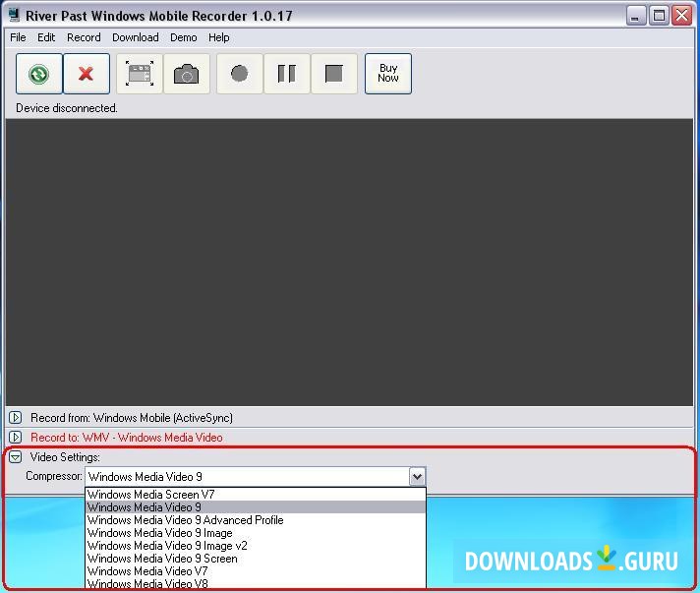Minimize the Recorder window

tap(636, 16)
